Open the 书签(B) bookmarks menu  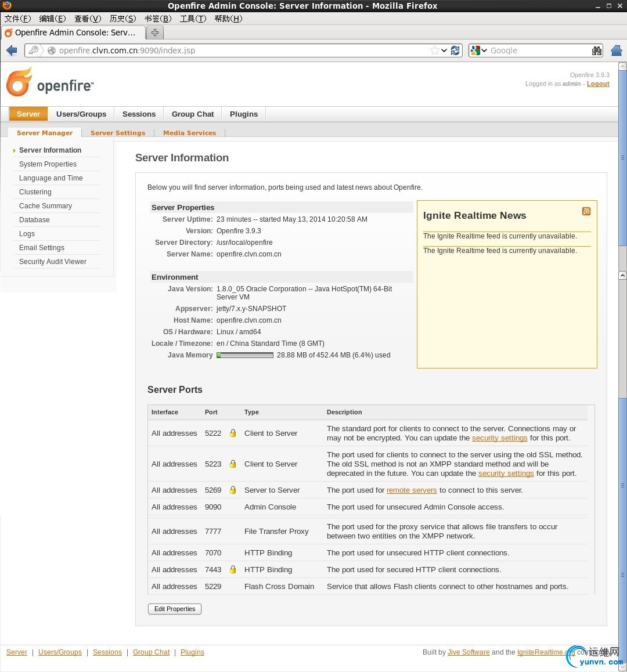coord(158,19)
